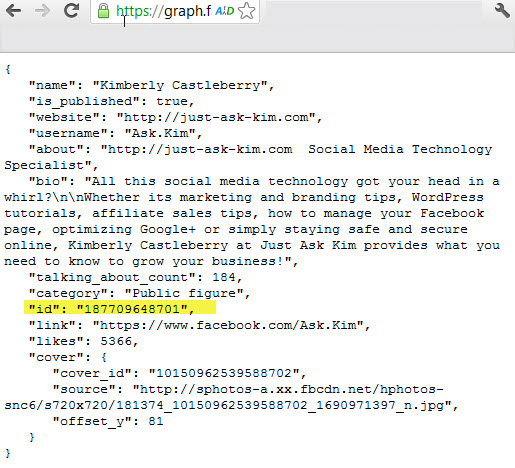Click the category value "Public figure"
This screenshot has width=515, height=468.
click(x=184, y=294)
